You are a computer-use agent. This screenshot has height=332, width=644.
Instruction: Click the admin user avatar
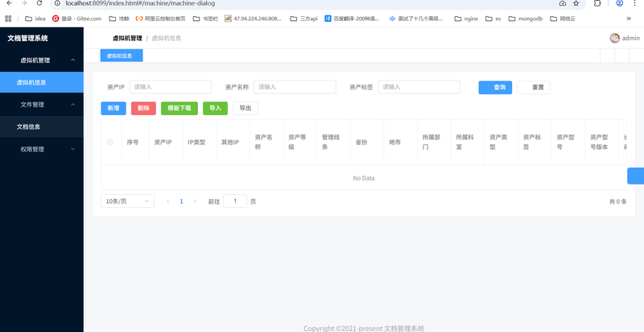point(615,38)
